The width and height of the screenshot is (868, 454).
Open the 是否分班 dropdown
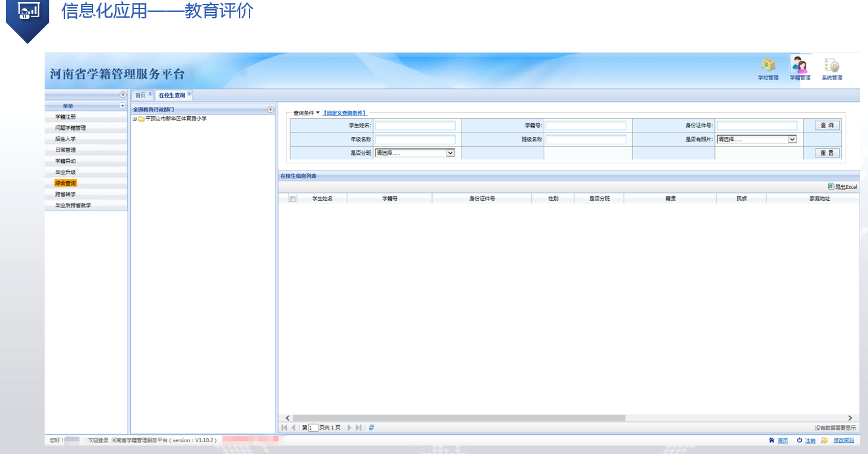[450, 153]
